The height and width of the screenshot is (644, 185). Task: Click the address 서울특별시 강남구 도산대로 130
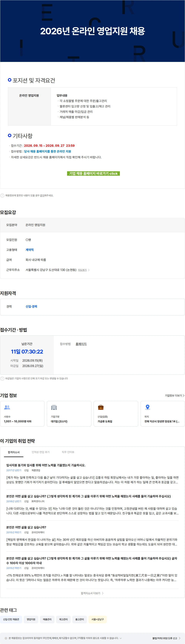(51, 270)
